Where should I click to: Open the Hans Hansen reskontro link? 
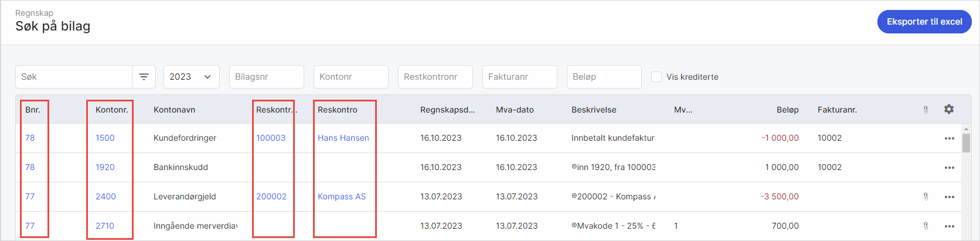tap(343, 138)
